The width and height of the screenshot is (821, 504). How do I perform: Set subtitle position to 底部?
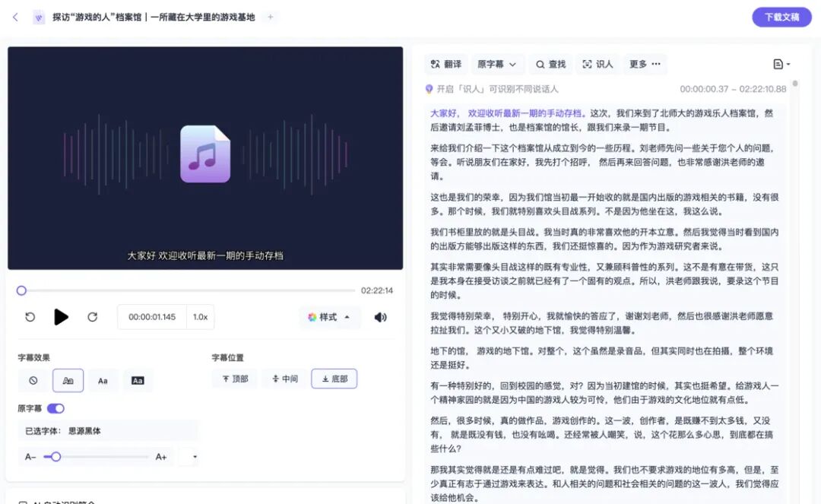(334, 379)
